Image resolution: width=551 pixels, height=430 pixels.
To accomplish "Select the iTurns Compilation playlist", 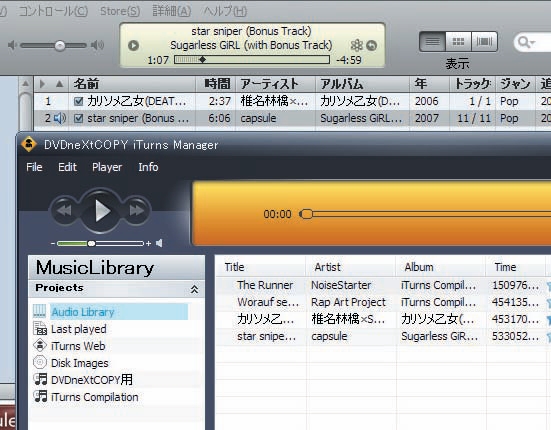I will click(x=95, y=397).
